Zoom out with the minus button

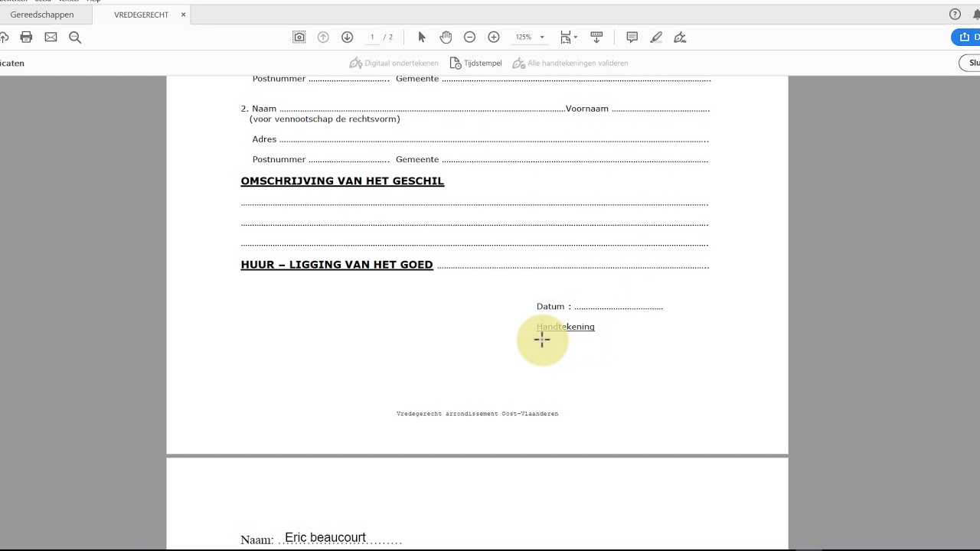pos(470,37)
